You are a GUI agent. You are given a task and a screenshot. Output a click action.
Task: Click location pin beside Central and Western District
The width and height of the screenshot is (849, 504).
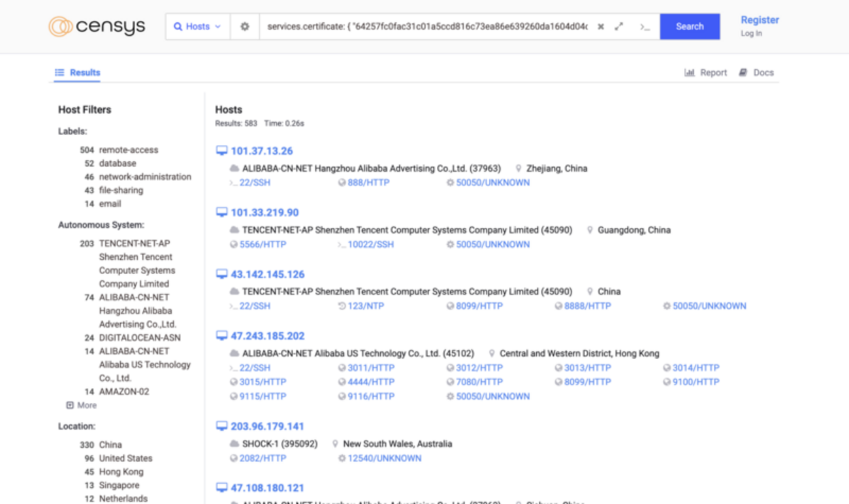click(492, 354)
